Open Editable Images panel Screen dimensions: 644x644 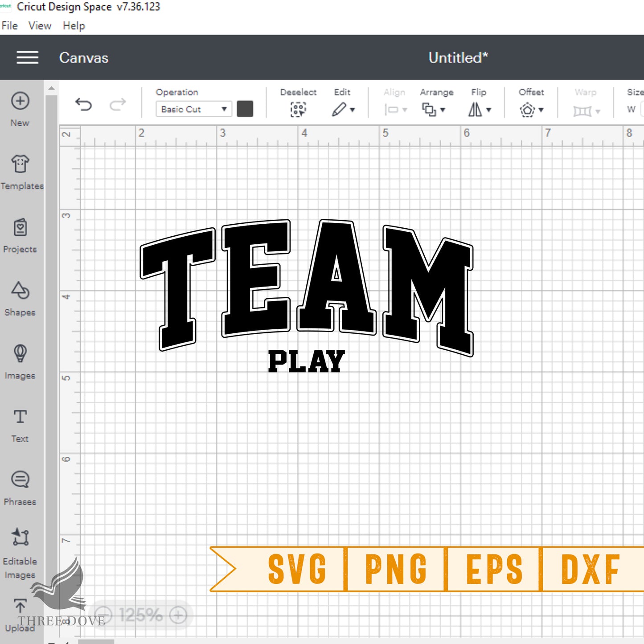click(20, 553)
